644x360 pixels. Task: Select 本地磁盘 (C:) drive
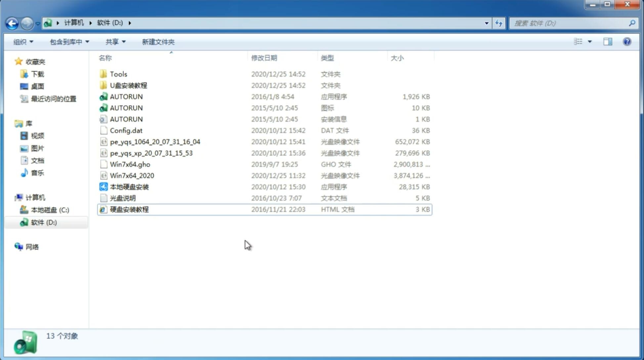[x=50, y=210]
